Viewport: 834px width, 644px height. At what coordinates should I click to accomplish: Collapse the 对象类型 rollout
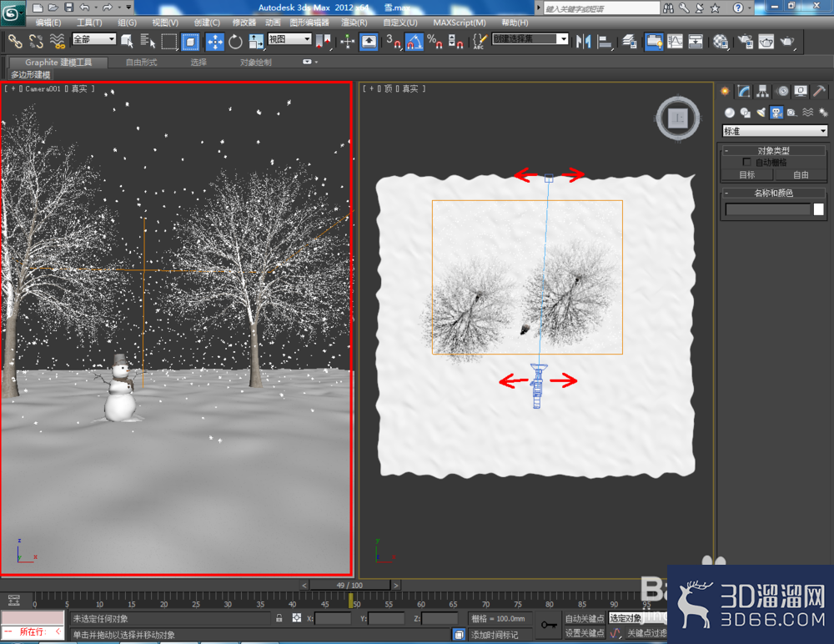coord(774,151)
